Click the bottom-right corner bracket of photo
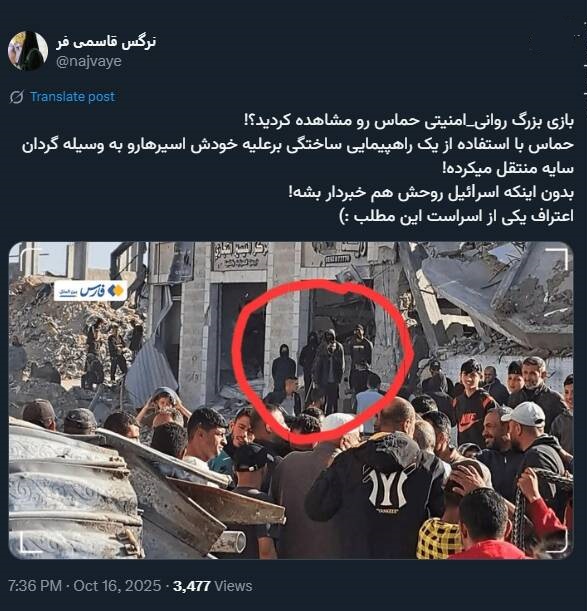 557,542
